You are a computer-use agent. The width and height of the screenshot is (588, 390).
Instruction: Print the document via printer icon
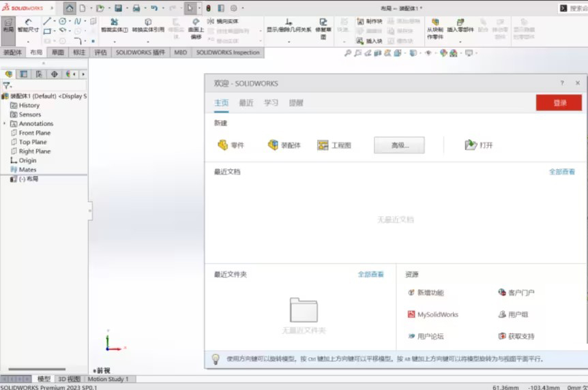(x=136, y=8)
